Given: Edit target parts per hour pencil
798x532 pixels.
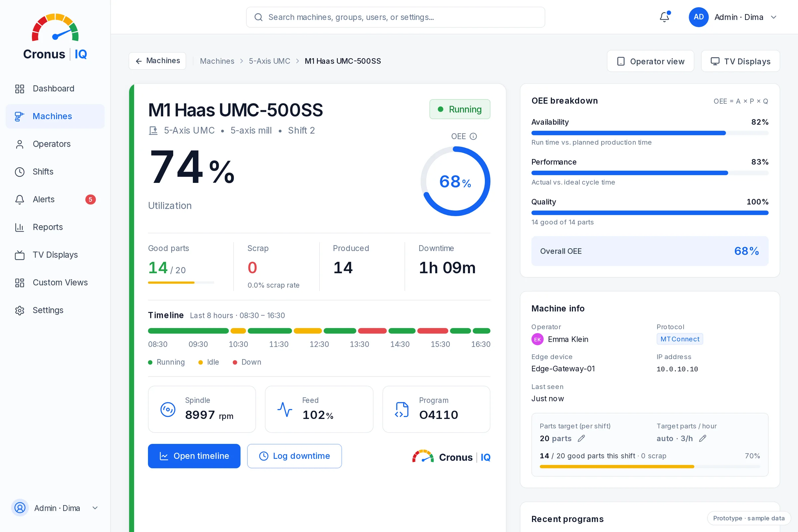Looking at the screenshot, I should tap(703, 438).
